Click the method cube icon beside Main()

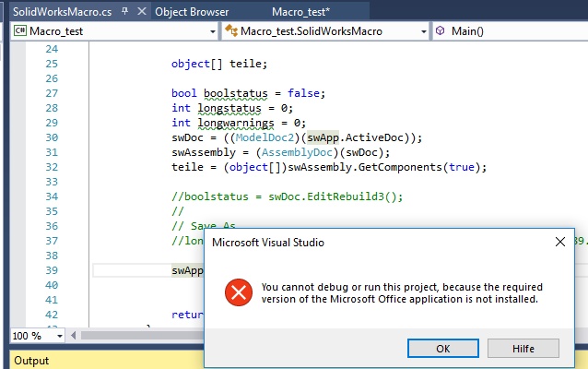tap(441, 30)
